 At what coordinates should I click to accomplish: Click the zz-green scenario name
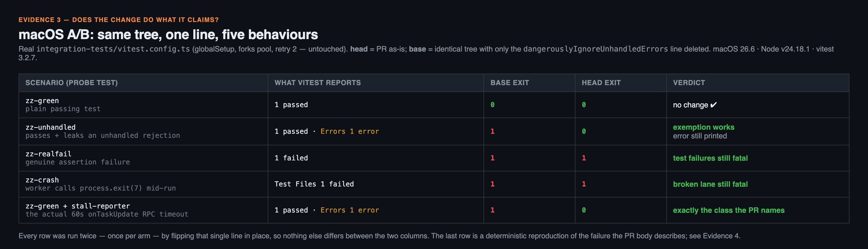(x=42, y=100)
